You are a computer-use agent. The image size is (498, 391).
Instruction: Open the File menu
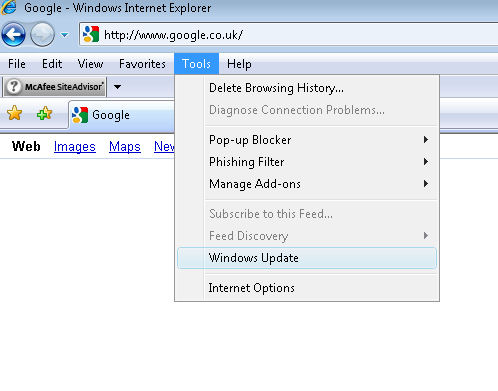[x=17, y=64]
